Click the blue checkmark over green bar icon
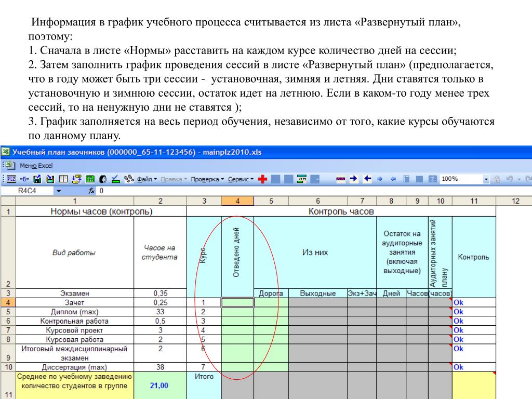 click(116, 179)
